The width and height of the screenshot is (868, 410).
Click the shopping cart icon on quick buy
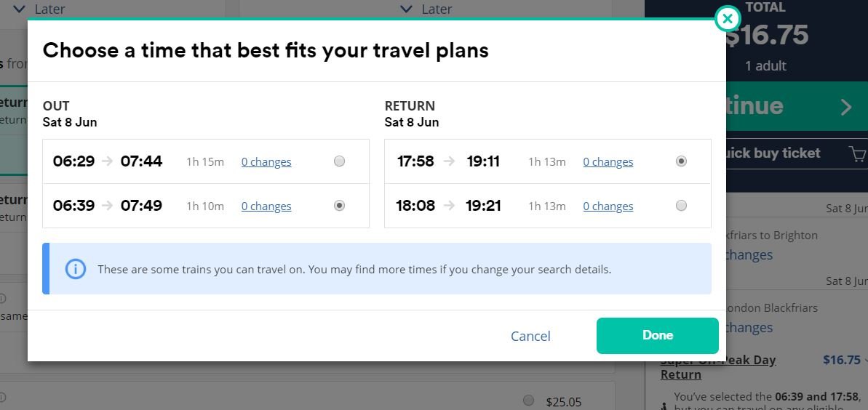(856, 153)
